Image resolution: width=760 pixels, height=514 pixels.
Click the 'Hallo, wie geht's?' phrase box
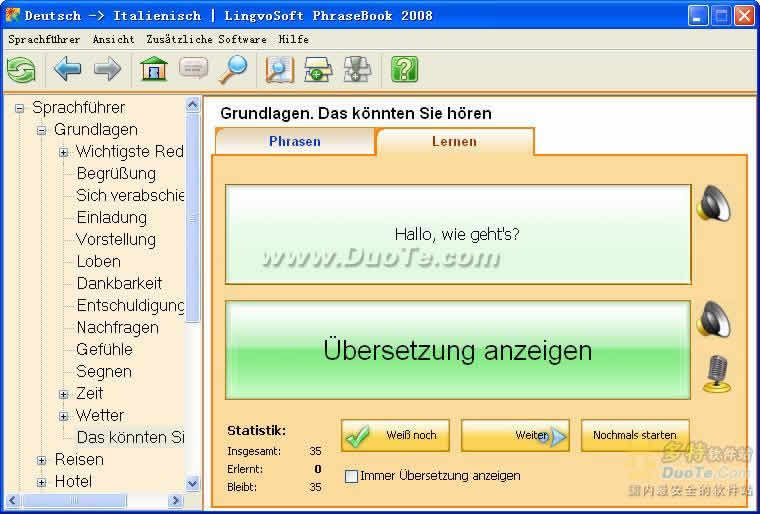pyautogui.click(x=458, y=235)
